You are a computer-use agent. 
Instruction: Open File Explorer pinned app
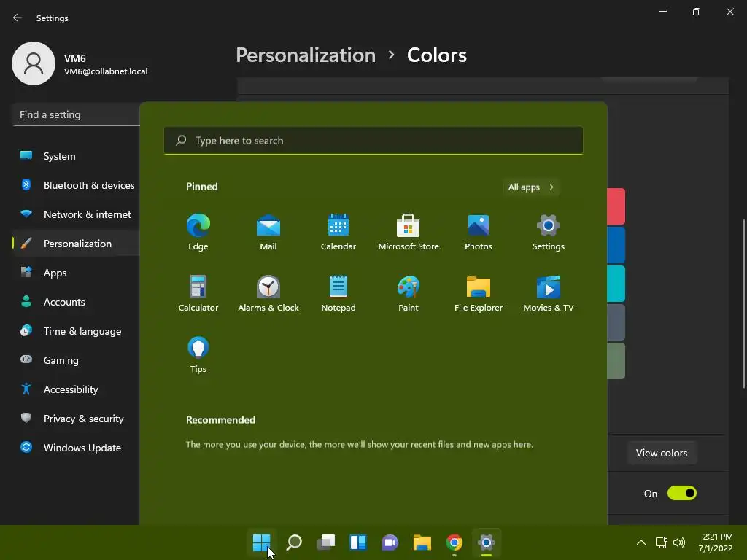479,294
